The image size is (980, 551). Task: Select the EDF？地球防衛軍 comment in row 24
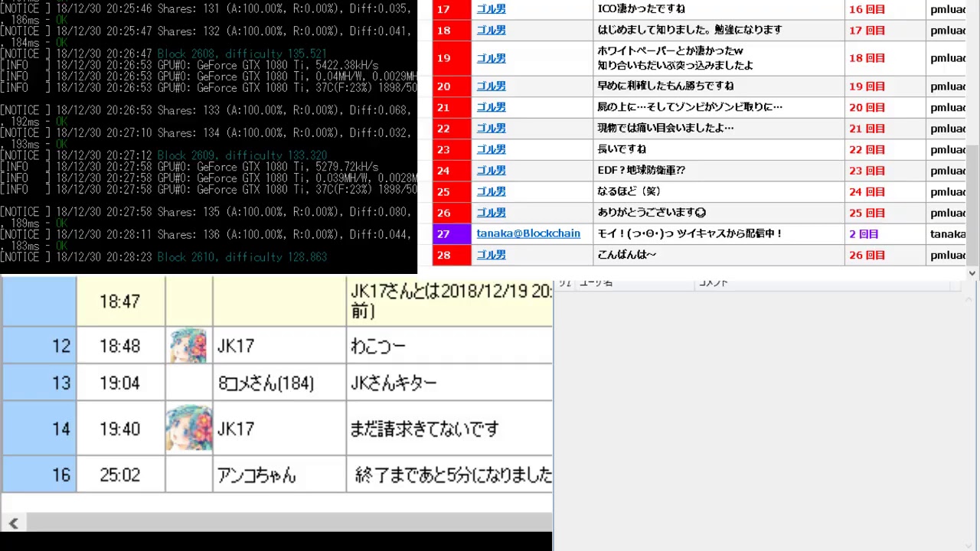click(x=641, y=171)
